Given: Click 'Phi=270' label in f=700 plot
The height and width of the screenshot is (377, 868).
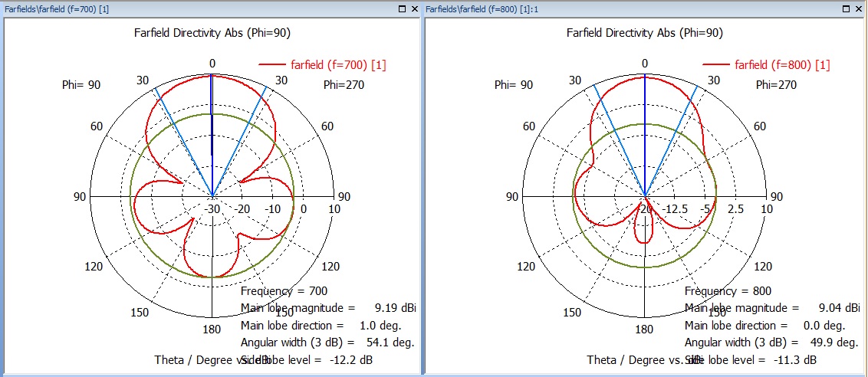Looking at the screenshot, I should tap(344, 85).
